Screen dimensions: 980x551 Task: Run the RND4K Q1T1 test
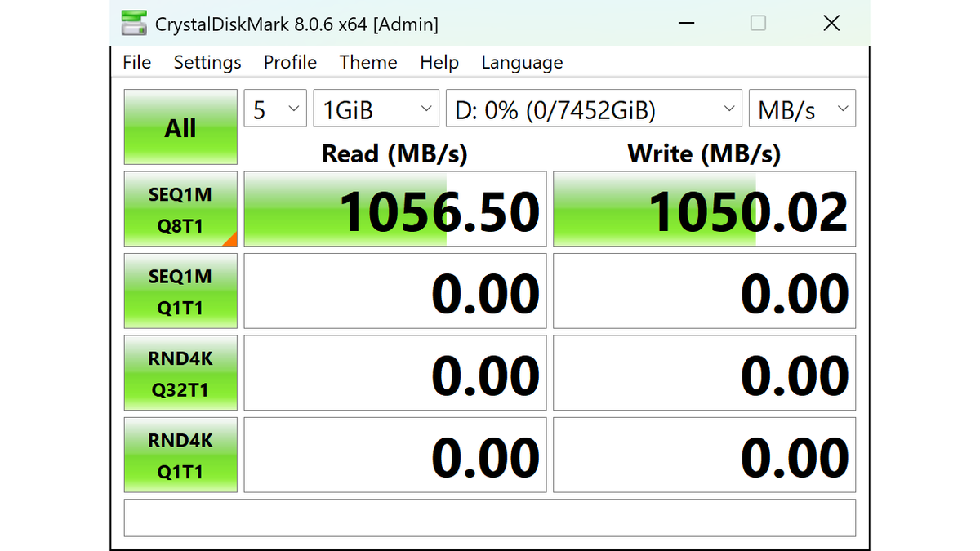coord(180,455)
